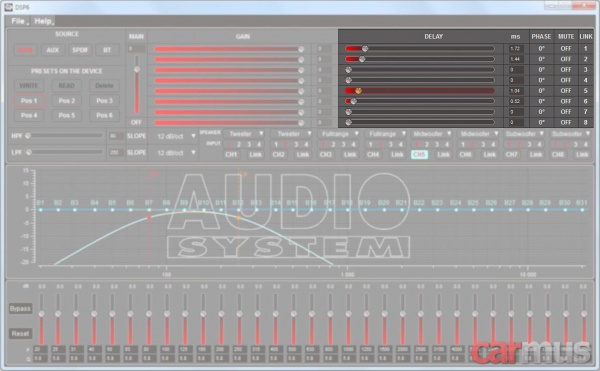Click the Reset equalizer button
Viewport: 600px width, 371px height.
pos(20,334)
